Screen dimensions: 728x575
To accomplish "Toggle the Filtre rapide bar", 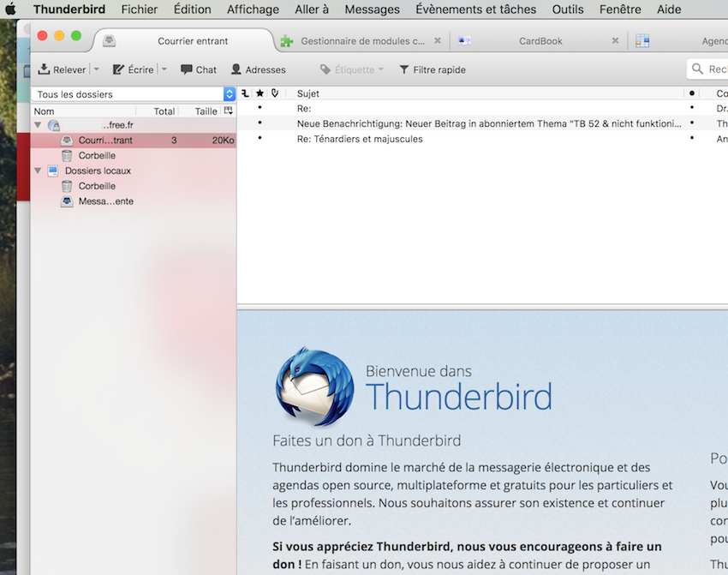I will click(x=433, y=69).
